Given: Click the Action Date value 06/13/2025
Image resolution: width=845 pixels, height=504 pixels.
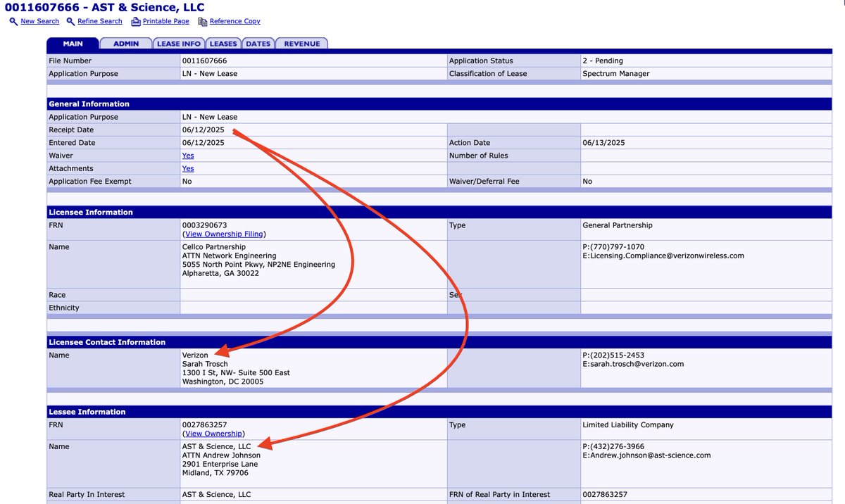Looking at the screenshot, I should click(x=603, y=143).
